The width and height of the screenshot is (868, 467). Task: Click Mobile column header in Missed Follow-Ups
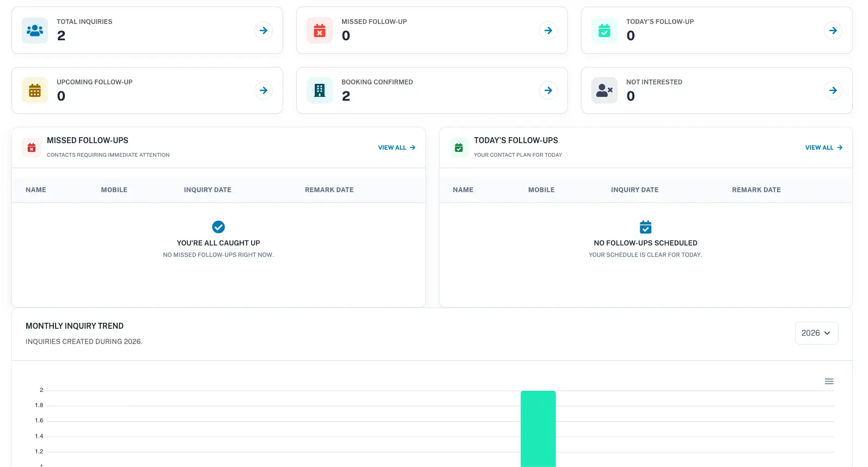coord(114,190)
